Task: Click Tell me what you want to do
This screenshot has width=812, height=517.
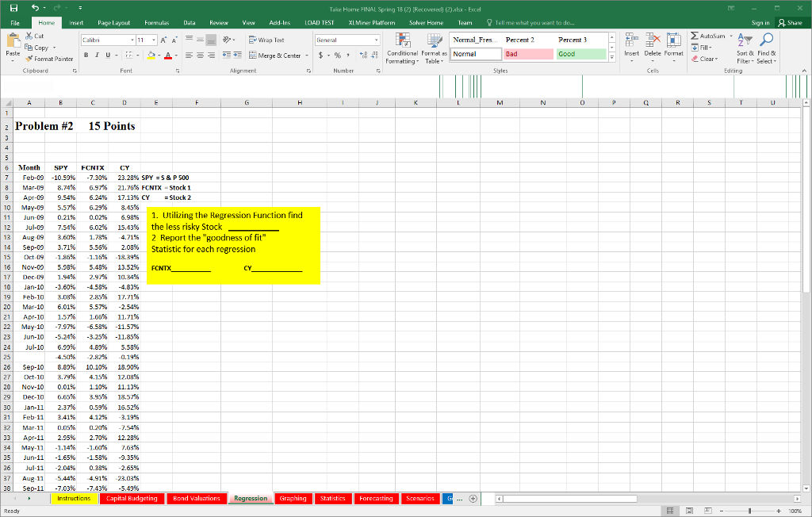Action: click(530, 23)
